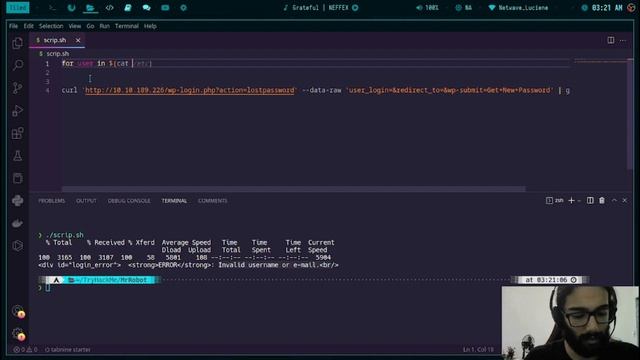Click the Ln 1 Col cursor position status

coord(478,349)
